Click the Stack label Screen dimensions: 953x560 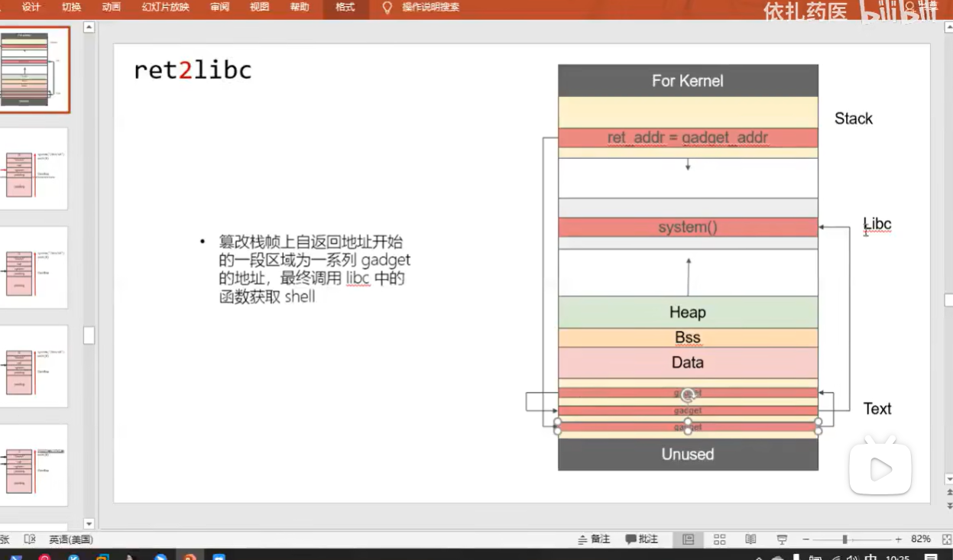[x=853, y=118]
